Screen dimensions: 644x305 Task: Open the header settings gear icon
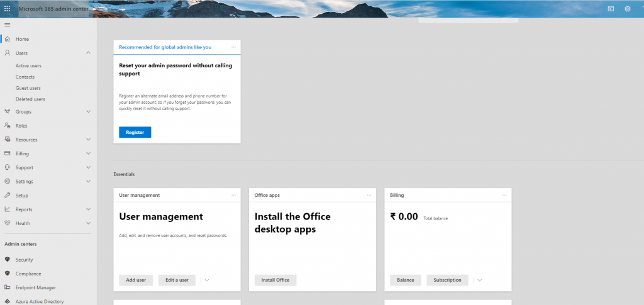click(x=627, y=9)
